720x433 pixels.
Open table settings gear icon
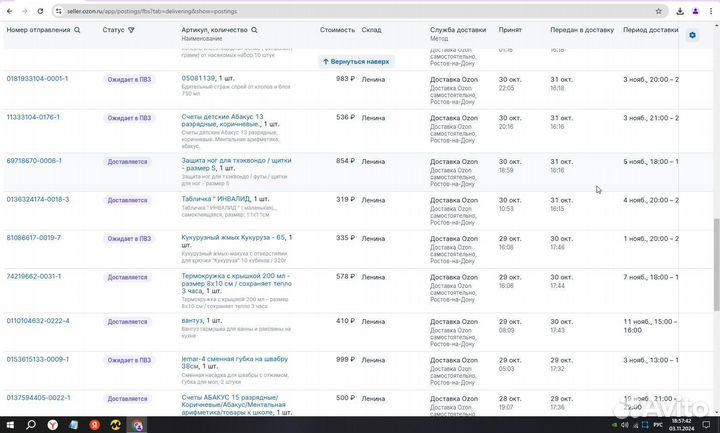[692, 35]
